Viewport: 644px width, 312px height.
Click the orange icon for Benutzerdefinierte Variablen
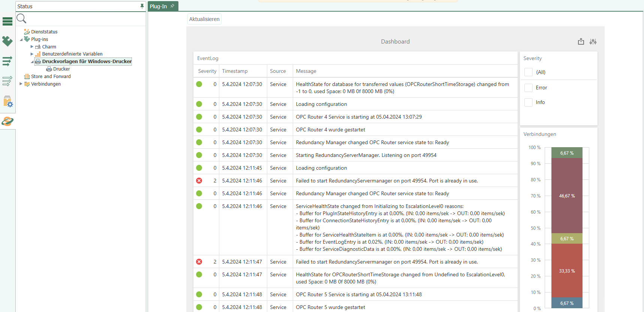pyautogui.click(x=38, y=54)
